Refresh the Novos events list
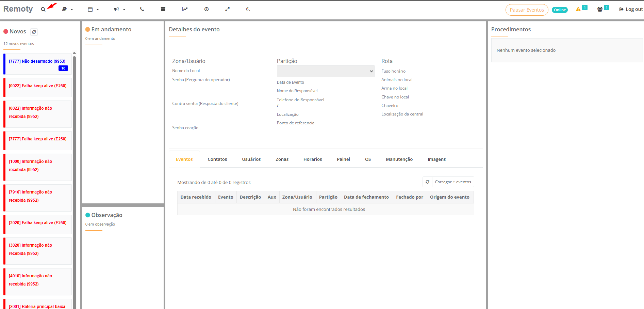 click(34, 32)
